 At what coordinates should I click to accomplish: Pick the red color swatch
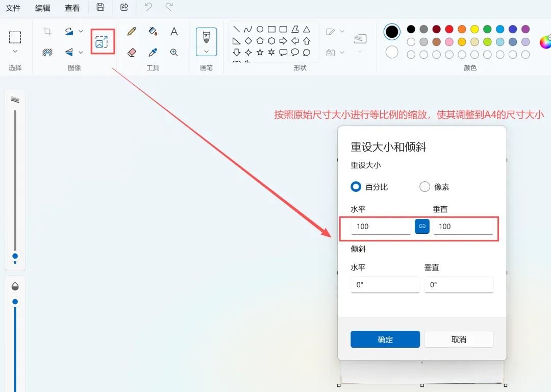click(x=449, y=29)
